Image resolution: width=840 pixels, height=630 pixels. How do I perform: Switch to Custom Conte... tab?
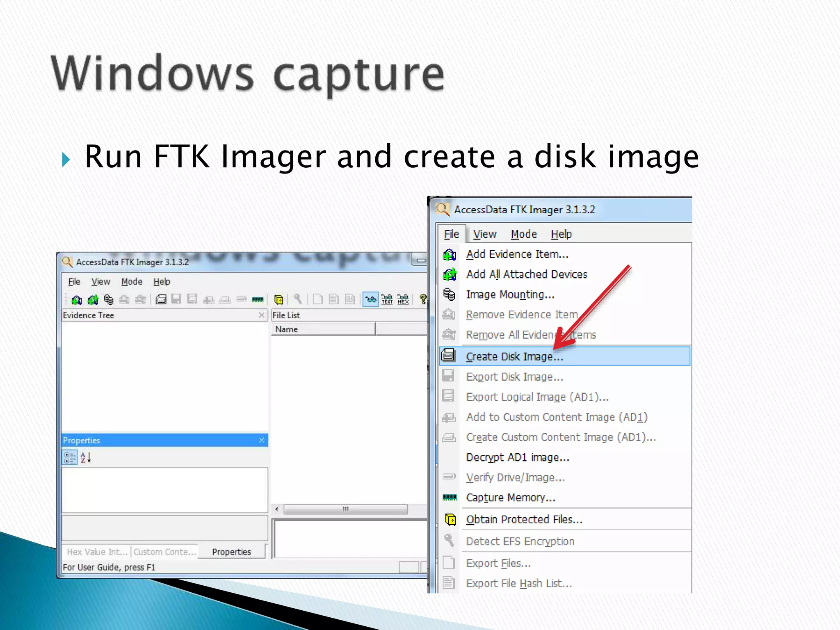coord(164,552)
